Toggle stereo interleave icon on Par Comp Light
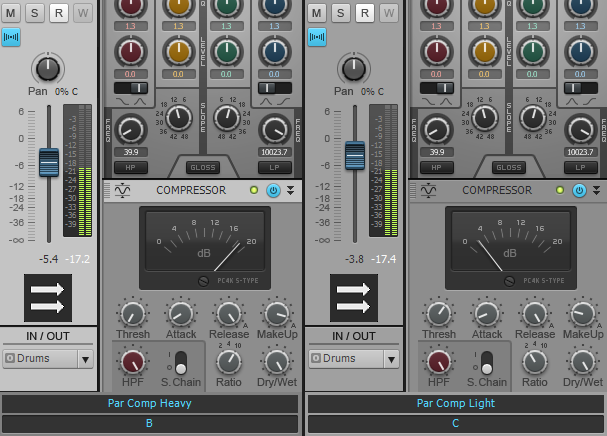 317,37
